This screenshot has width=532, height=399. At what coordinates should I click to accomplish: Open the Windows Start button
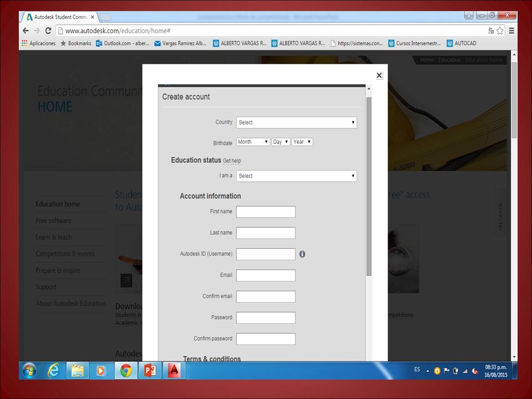(x=29, y=371)
